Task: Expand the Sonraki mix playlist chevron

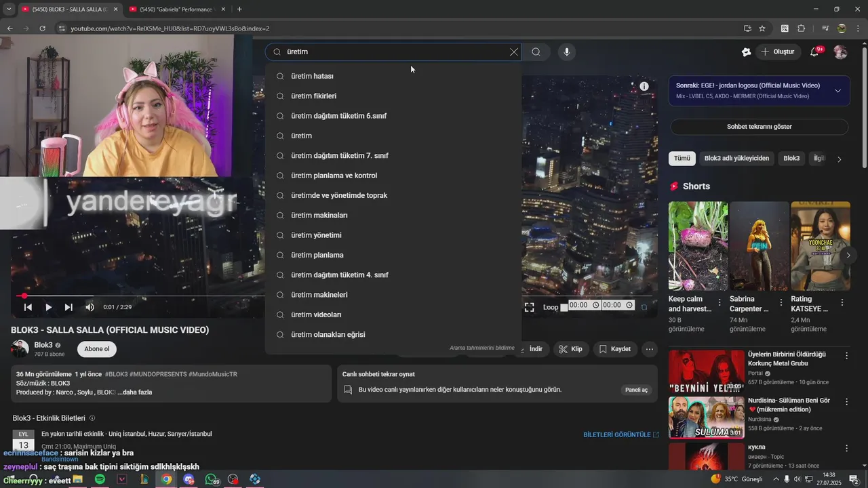Action: click(838, 91)
